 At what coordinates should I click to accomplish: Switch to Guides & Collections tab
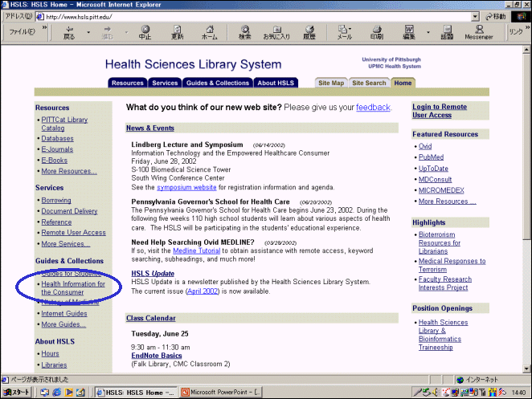tap(218, 83)
